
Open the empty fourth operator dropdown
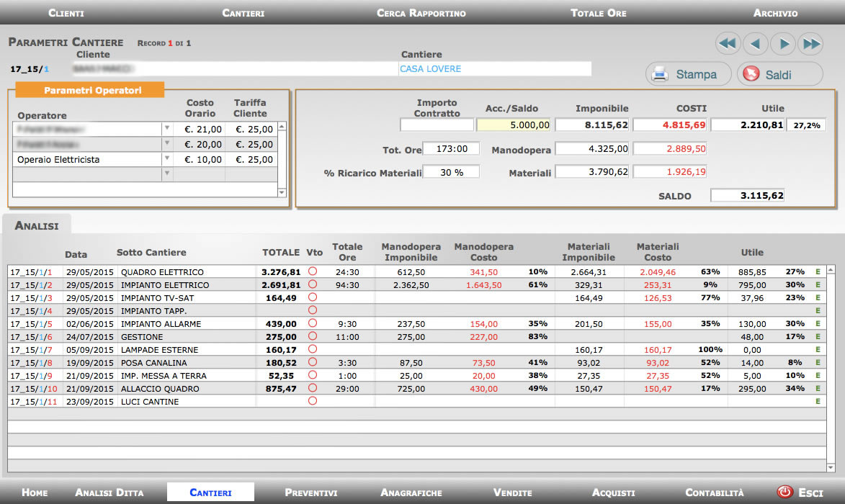pos(168,174)
